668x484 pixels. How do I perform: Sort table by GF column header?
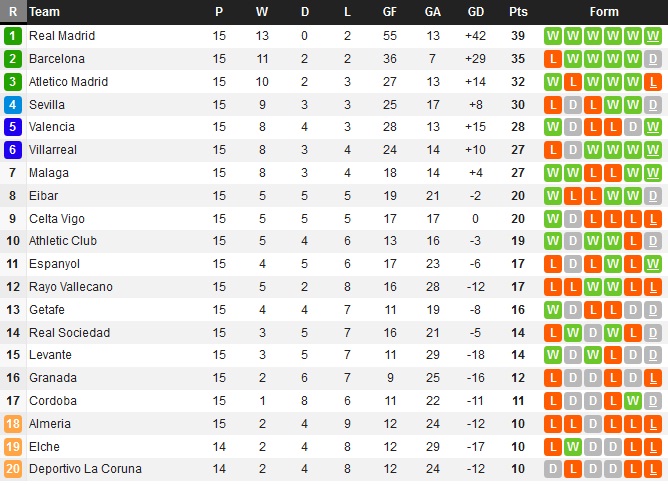pyautogui.click(x=389, y=12)
